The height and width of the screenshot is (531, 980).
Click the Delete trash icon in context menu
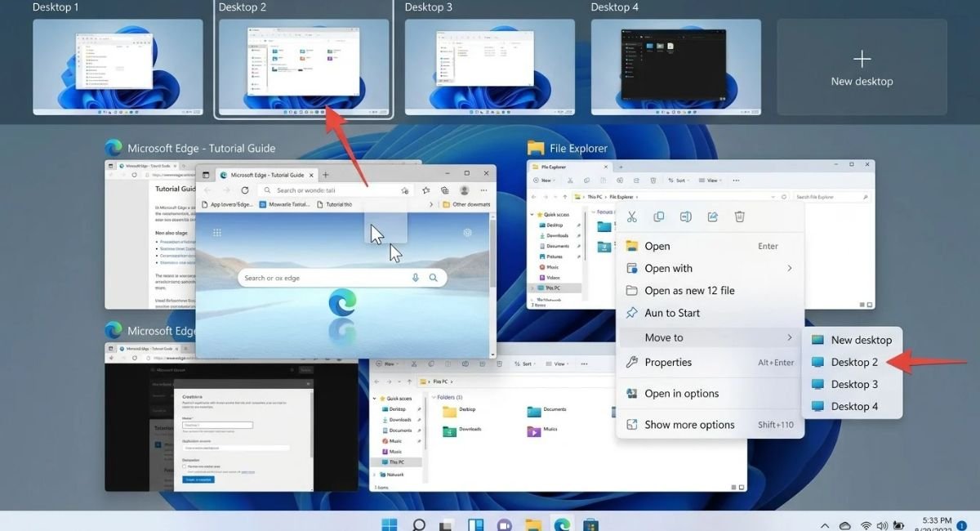coord(740,216)
